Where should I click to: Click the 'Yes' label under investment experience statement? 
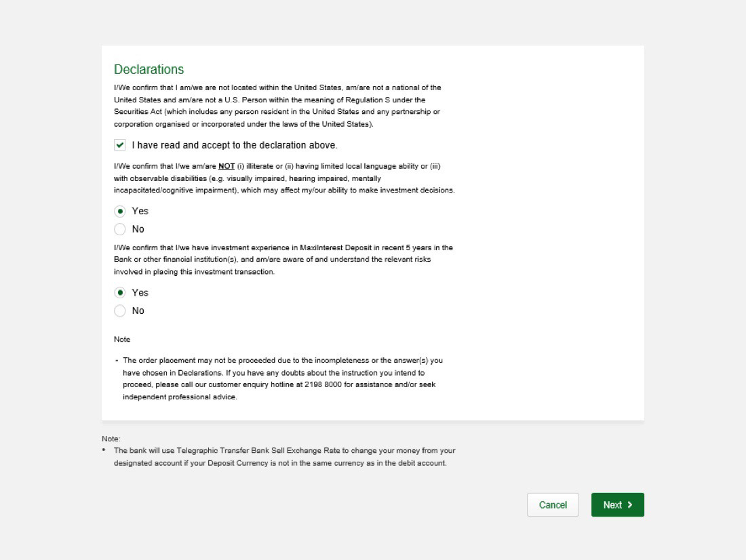click(140, 293)
